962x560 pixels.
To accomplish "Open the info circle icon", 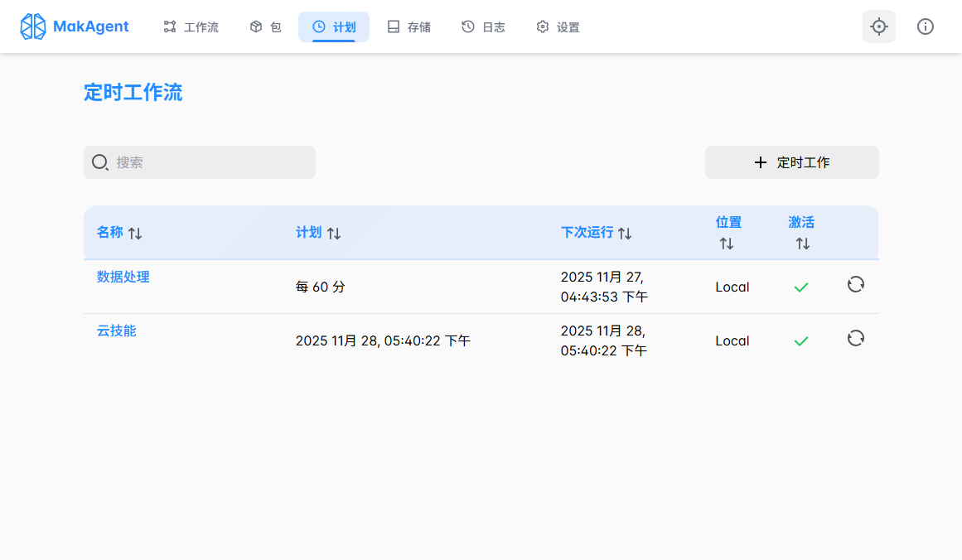I will click(925, 27).
